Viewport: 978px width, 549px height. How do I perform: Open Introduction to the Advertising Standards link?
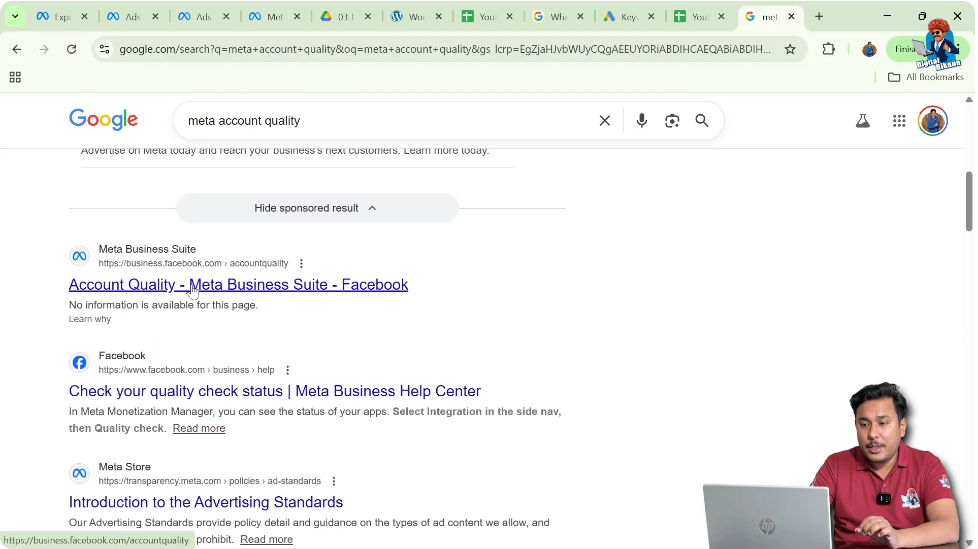point(206,502)
